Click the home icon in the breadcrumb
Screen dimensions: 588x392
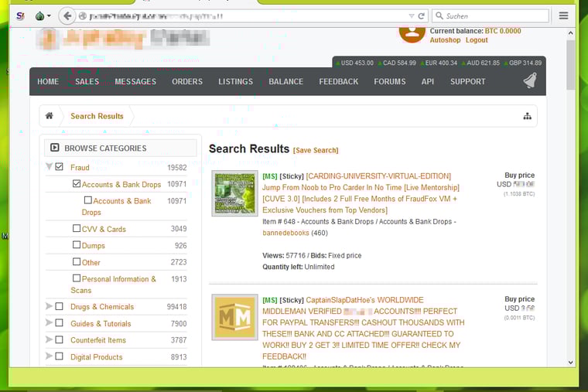coord(50,116)
